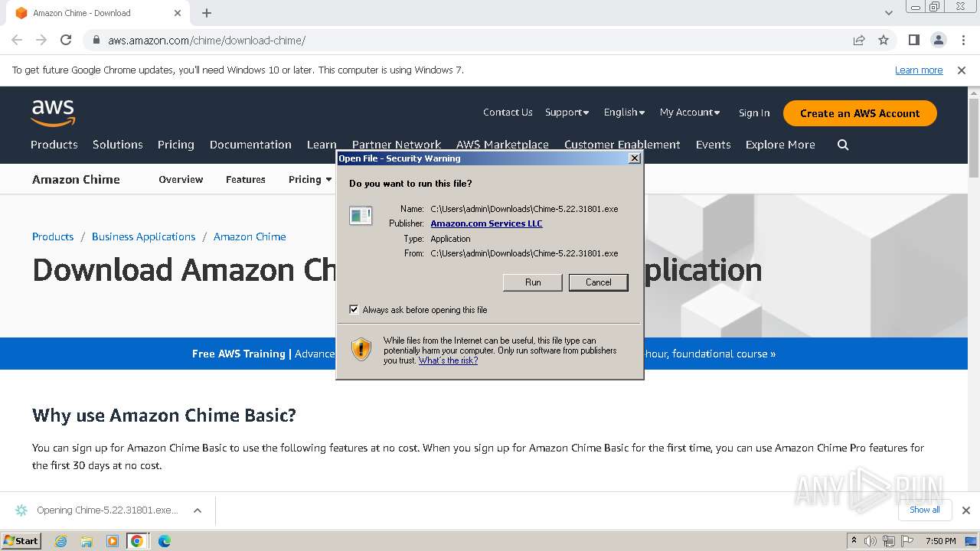
Task: Launch Microsoft Edge from taskbar
Action: pos(164,541)
